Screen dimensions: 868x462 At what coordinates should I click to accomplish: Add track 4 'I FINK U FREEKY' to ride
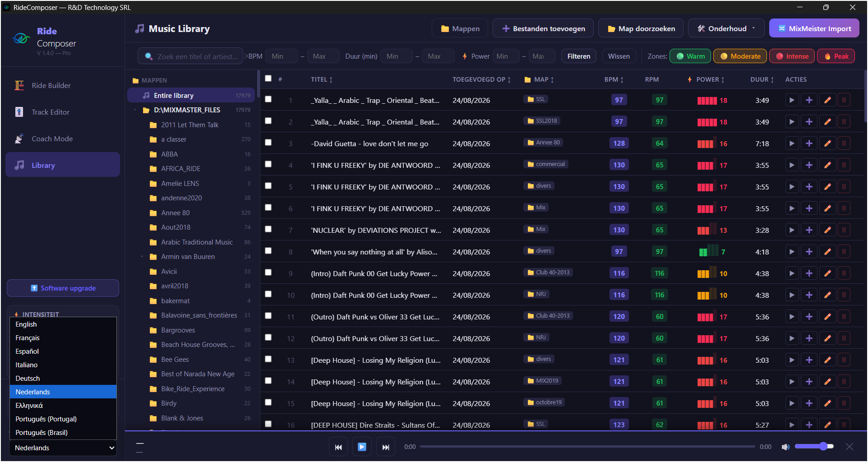tap(809, 165)
